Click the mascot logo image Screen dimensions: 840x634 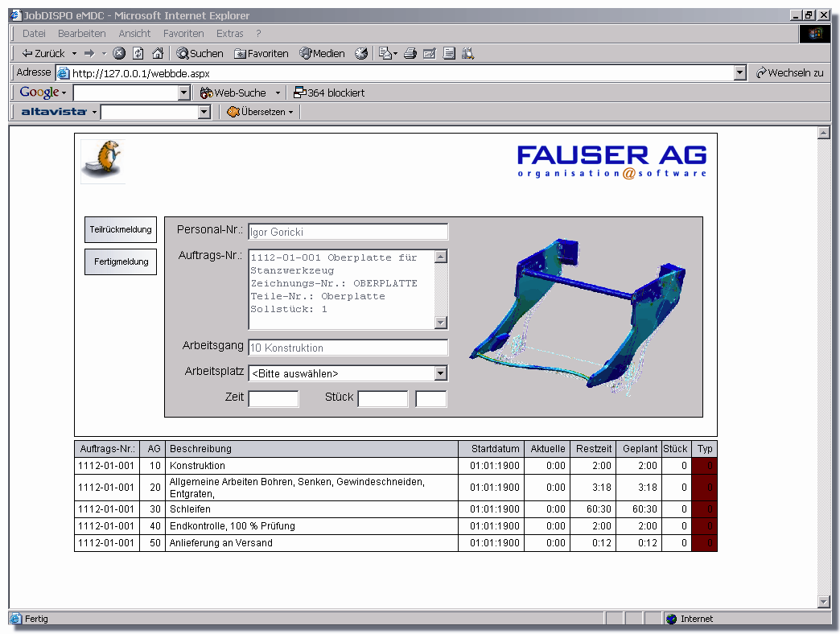(103, 159)
